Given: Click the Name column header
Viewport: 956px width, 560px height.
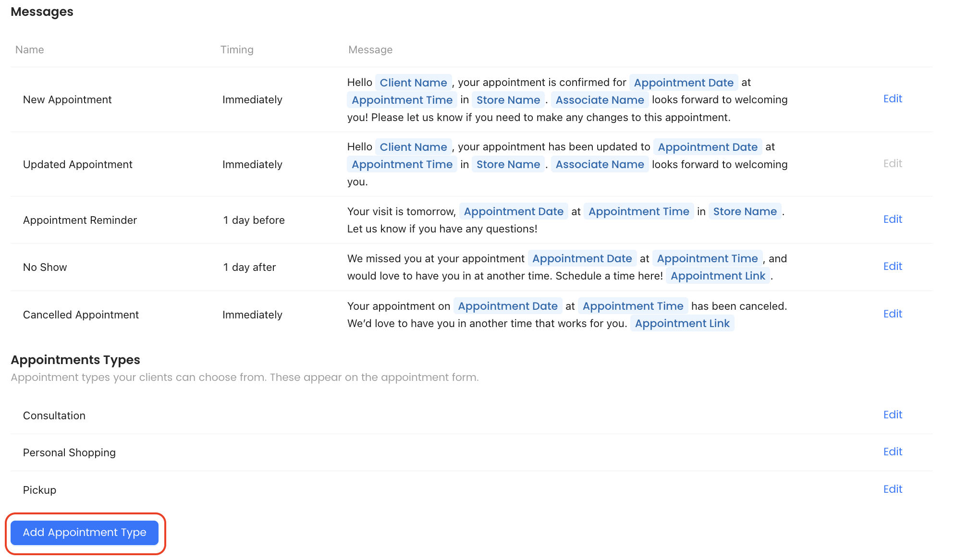Looking at the screenshot, I should 29,49.
